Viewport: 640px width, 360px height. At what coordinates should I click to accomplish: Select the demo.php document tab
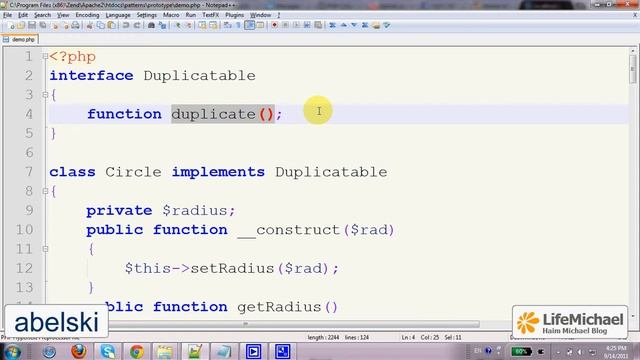pos(20,40)
